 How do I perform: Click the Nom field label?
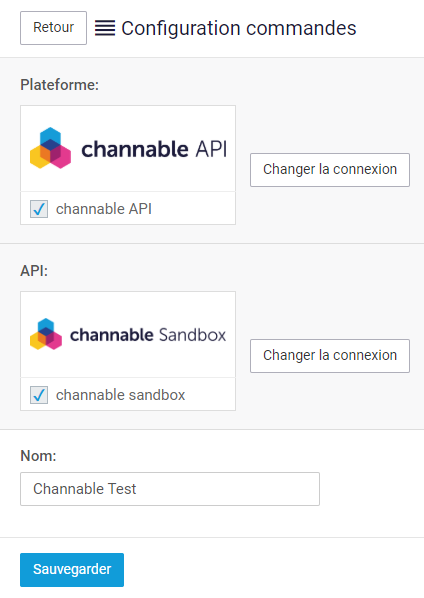coord(38,456)
